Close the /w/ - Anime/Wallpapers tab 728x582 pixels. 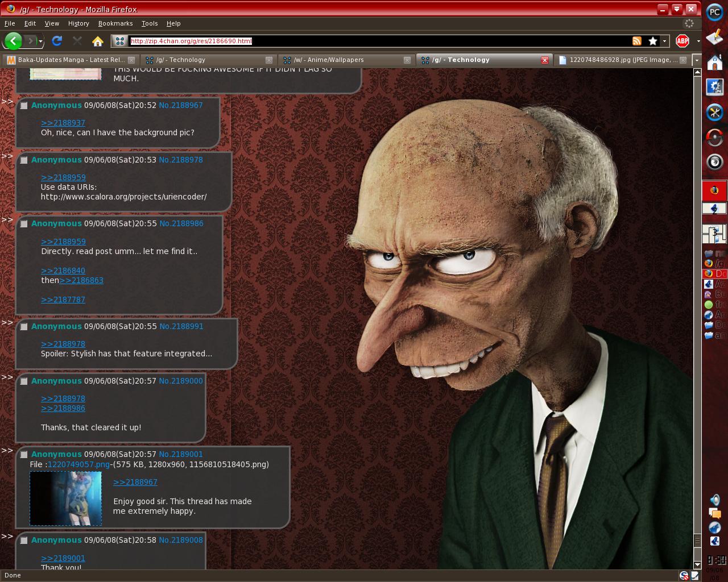point(407,60)
